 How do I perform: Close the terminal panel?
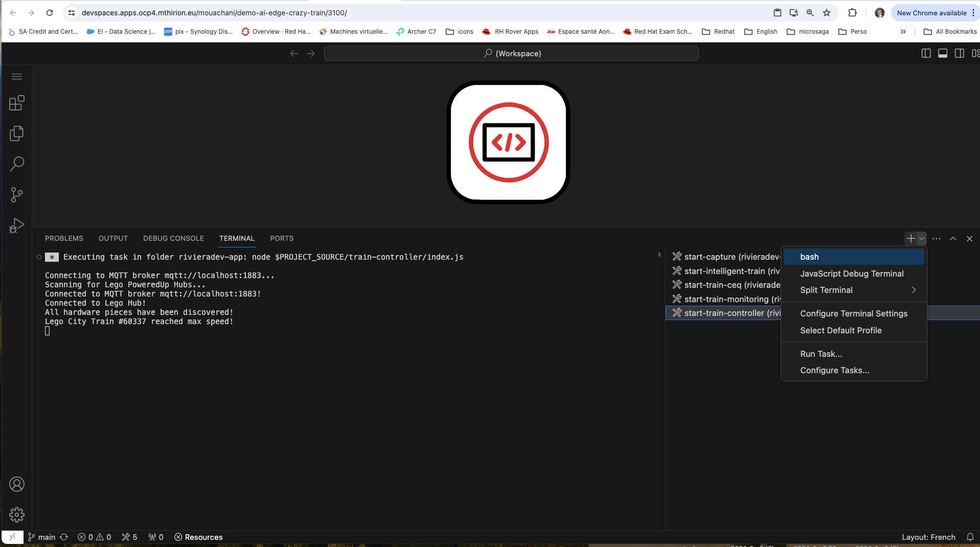[969, 239]
